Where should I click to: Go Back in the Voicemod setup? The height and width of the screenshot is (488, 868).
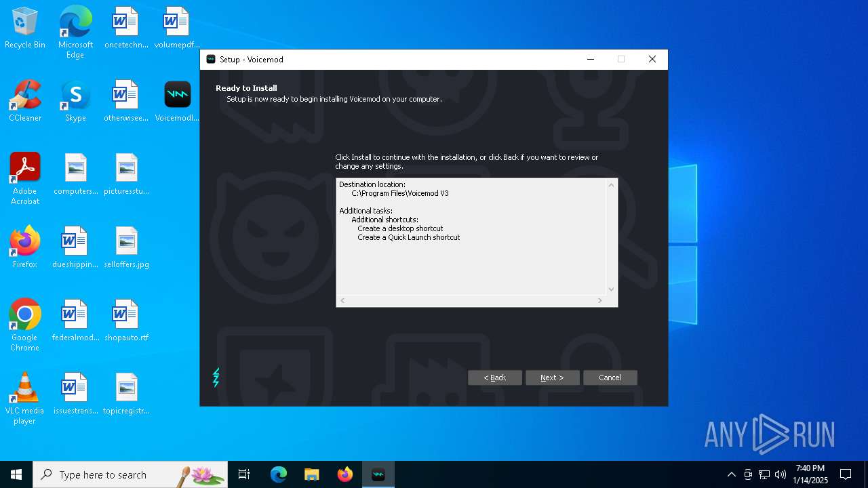coord(495,378)
